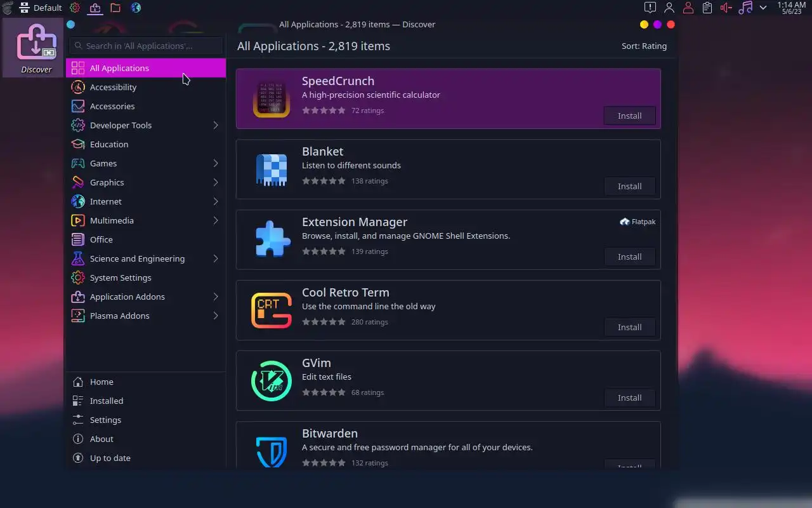Click the '138 ratings' text under Blanket
The height and width of the screenshot is (508, 812).
click(x=369, y=181)
